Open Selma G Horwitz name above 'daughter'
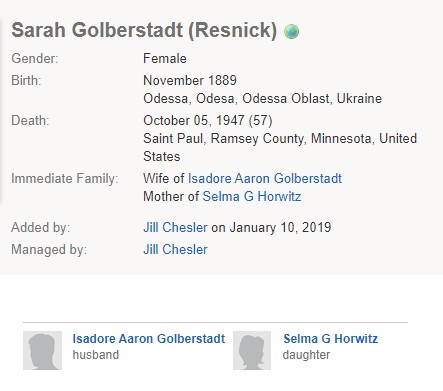 [x=330, y=339]
